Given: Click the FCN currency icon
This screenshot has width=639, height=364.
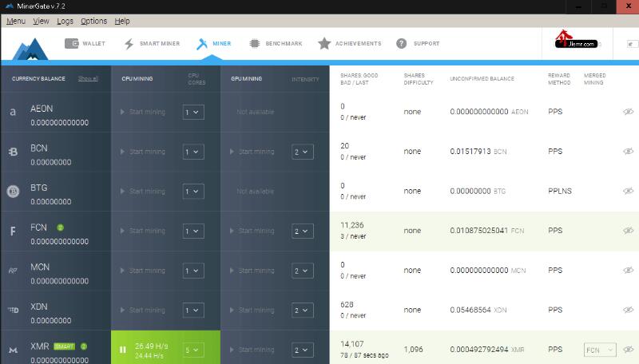Looking at the screenshot, I should click(x=13, y=231).
